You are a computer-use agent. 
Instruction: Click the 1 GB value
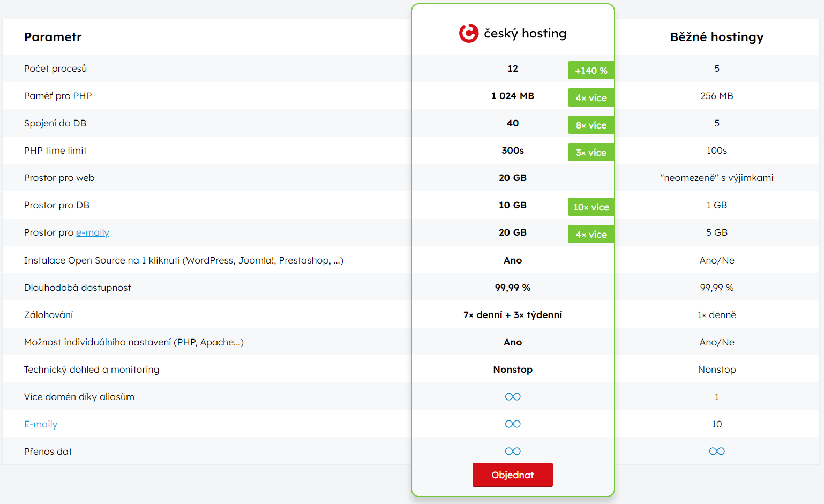click(717, 205)
